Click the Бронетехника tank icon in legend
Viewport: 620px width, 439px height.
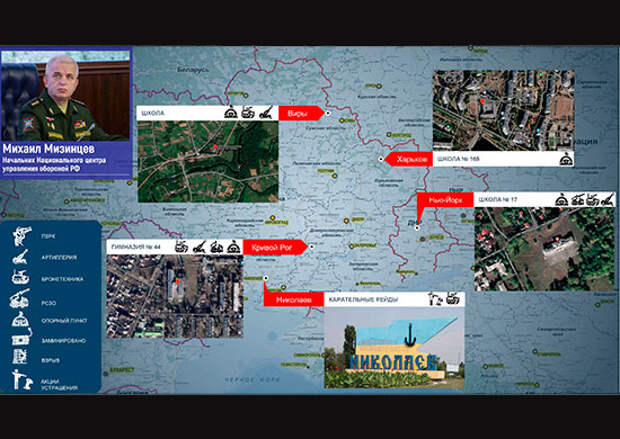tap(21, 277)
